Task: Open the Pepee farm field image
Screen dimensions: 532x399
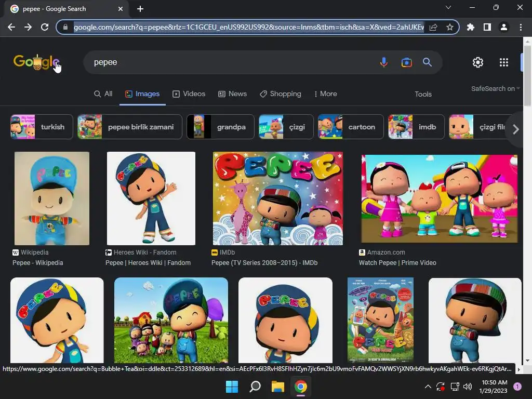Action: pyautogui.click(x=171, y=320)
